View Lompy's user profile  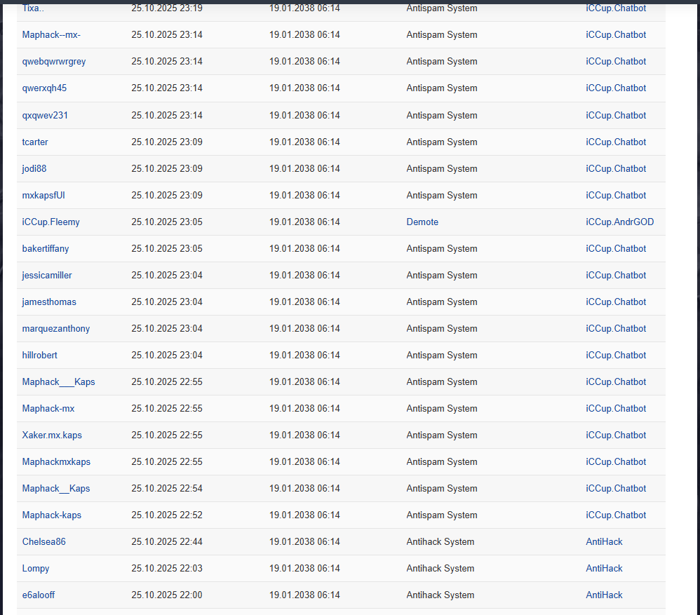36,569
